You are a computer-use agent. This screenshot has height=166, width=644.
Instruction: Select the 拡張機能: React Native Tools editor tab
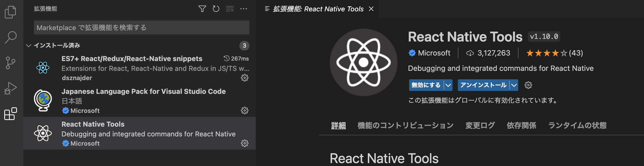tap(318, 9)
